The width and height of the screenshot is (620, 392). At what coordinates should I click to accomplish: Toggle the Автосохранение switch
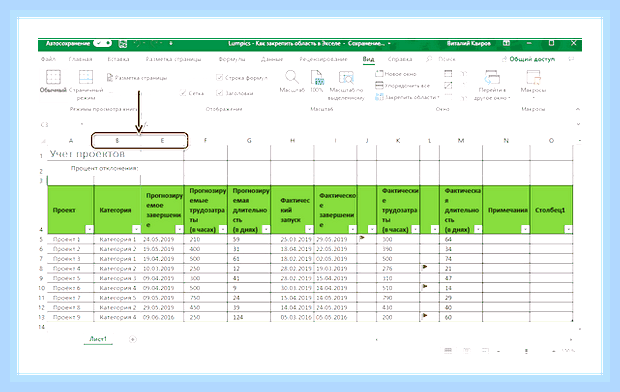102,44
